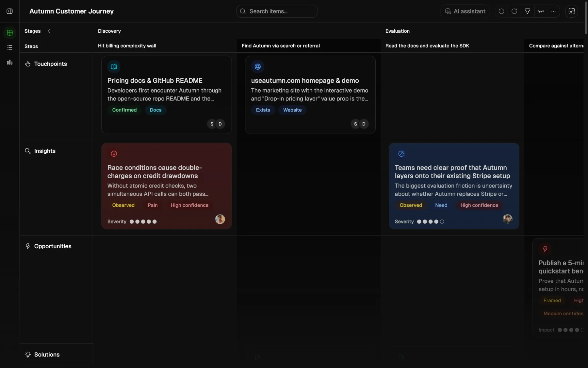The width and height of the screenshot is (588, 368).
Task: Switch to the list view icon in sidebar
Action: [10, 47]
